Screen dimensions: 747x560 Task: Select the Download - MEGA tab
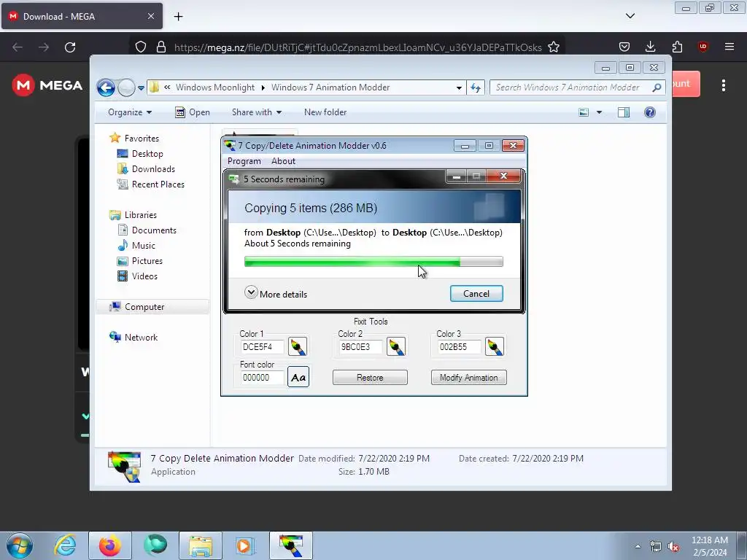(82, 17)
